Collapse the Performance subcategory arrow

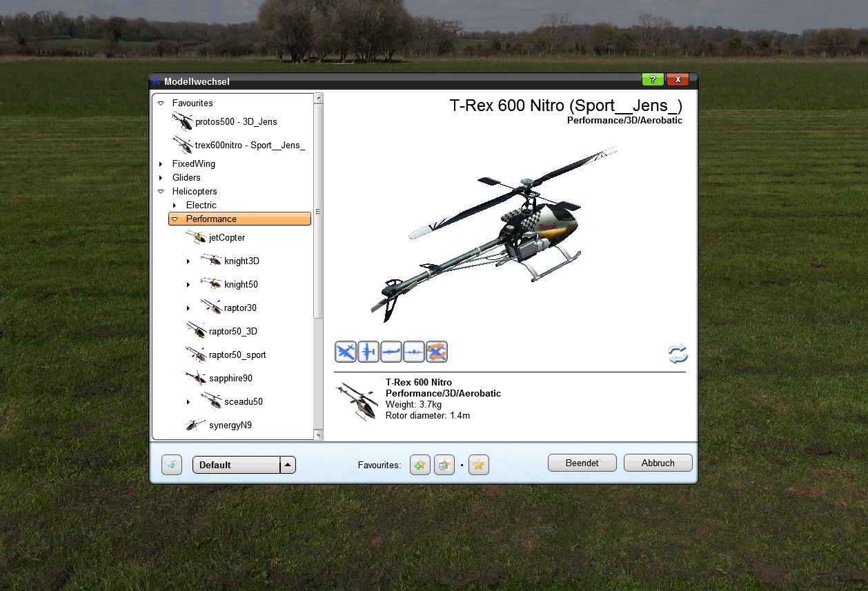175,219
